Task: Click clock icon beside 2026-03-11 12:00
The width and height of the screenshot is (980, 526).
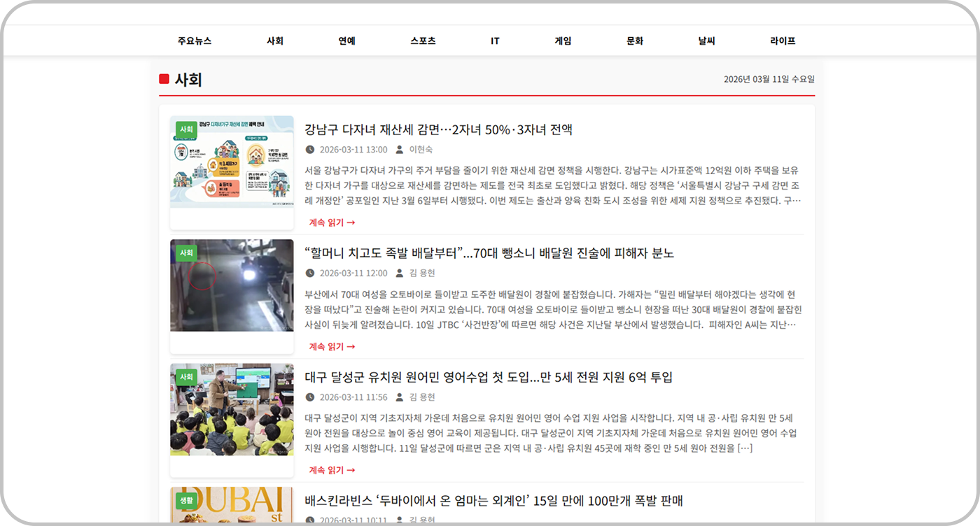Action: pos(310,273)
